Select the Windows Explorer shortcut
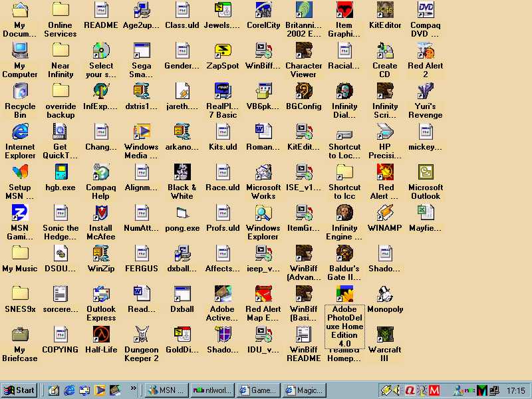 pyautogui.click(x=263, y=213)
